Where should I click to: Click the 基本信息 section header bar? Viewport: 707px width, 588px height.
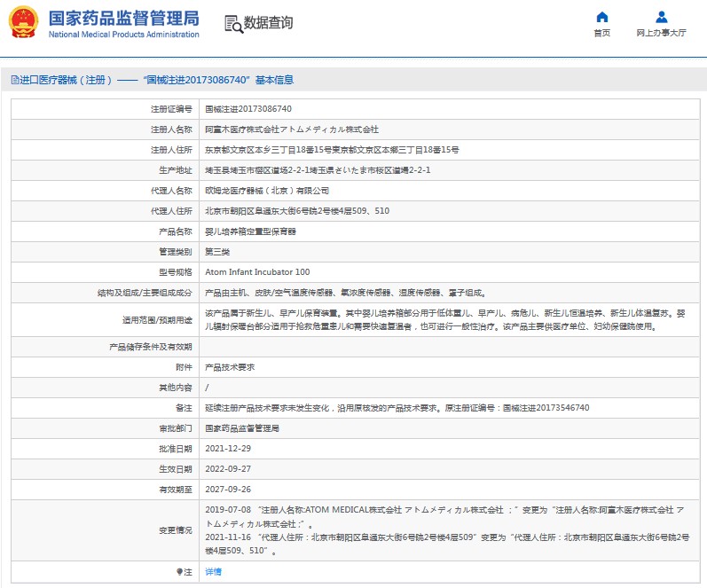click(x=353, y=80)
